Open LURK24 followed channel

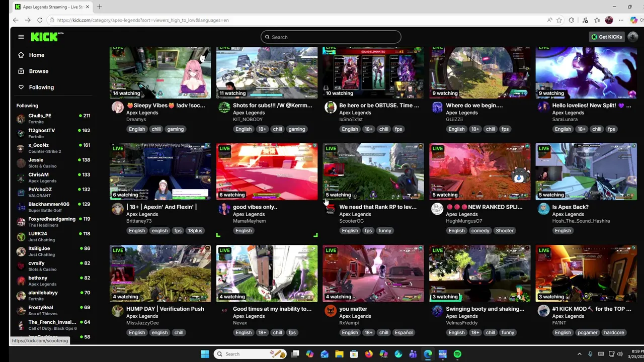(x=53, y=236)
